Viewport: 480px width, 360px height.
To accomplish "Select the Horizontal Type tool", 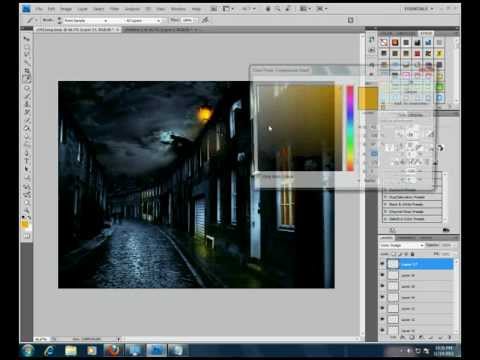I will pyautogui.click(x=27, y=160).
